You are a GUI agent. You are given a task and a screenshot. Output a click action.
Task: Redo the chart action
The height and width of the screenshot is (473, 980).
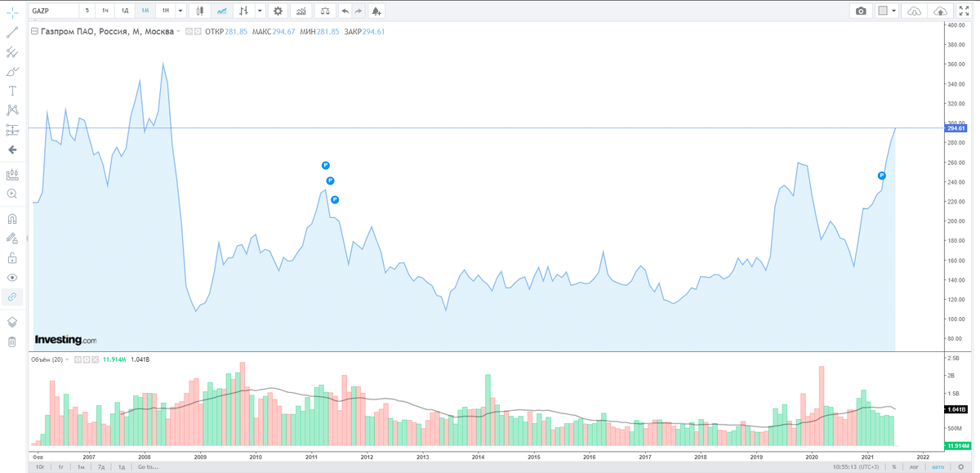point(359,11)
